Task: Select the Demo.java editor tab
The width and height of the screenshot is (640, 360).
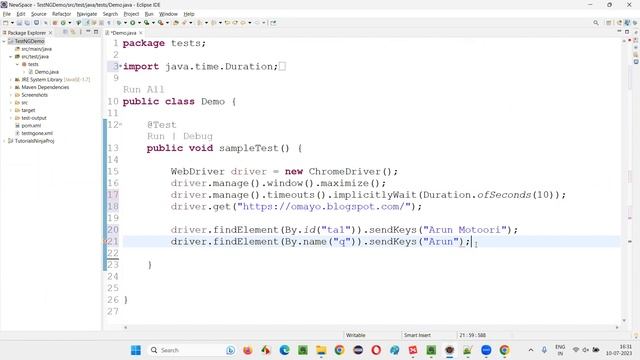Action: 124,33
